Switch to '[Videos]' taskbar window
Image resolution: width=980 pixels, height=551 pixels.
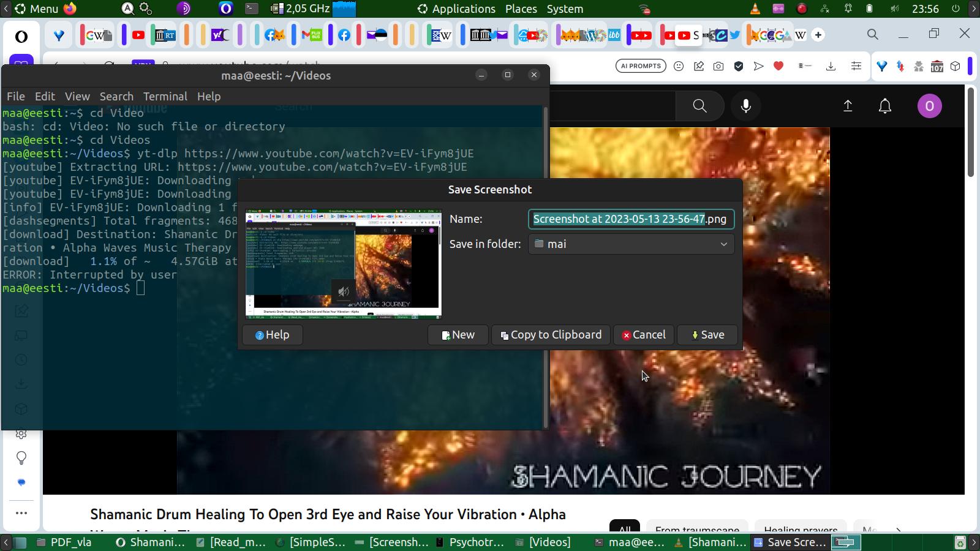543,542
